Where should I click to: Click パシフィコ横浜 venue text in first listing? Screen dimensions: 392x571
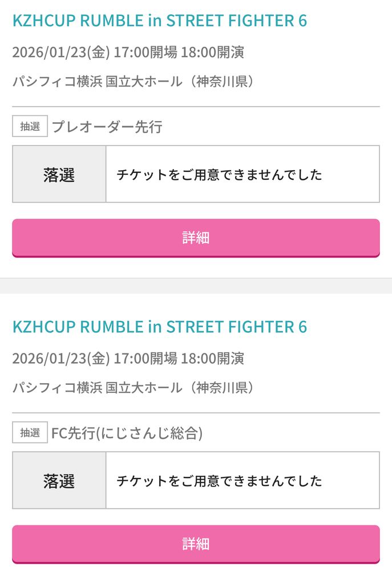click(58, 81)
